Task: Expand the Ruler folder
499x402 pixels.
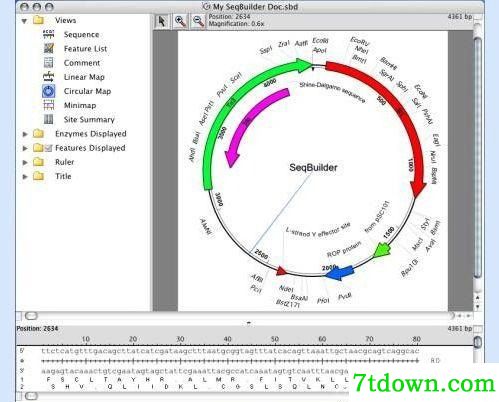Action: pos(25,162)
